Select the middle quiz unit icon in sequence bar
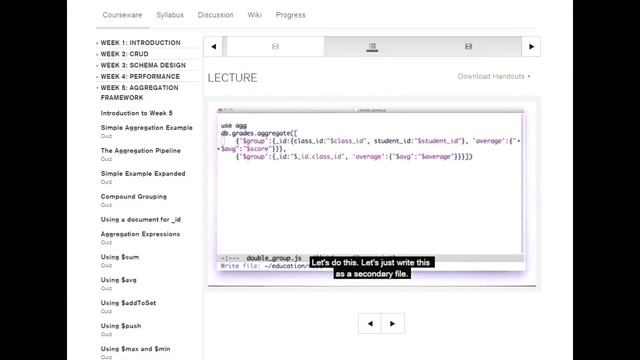 point(372,47)
